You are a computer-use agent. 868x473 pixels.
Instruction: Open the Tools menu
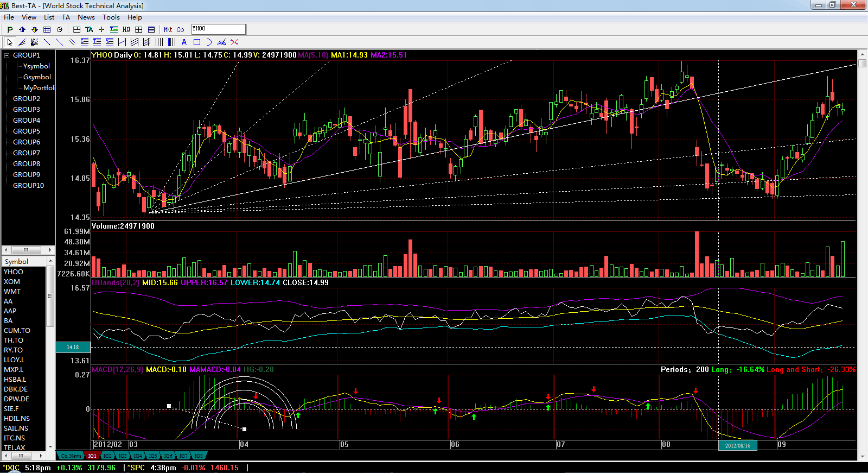[111, 17]
